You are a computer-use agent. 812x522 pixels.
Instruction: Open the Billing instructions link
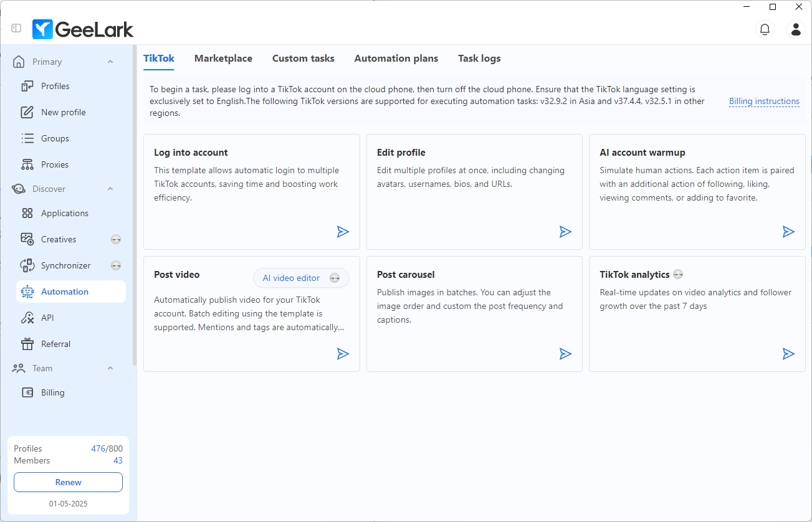click(x=764, y=101)
